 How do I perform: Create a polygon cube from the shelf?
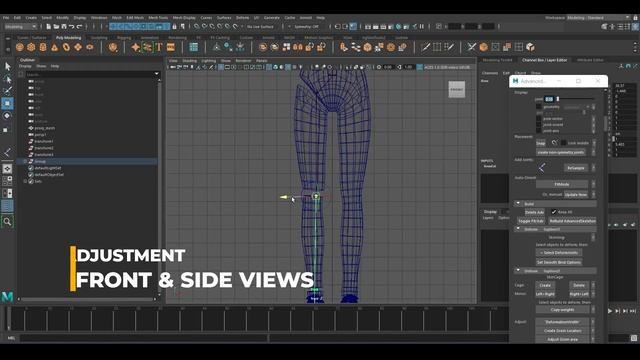pos(31,47)
